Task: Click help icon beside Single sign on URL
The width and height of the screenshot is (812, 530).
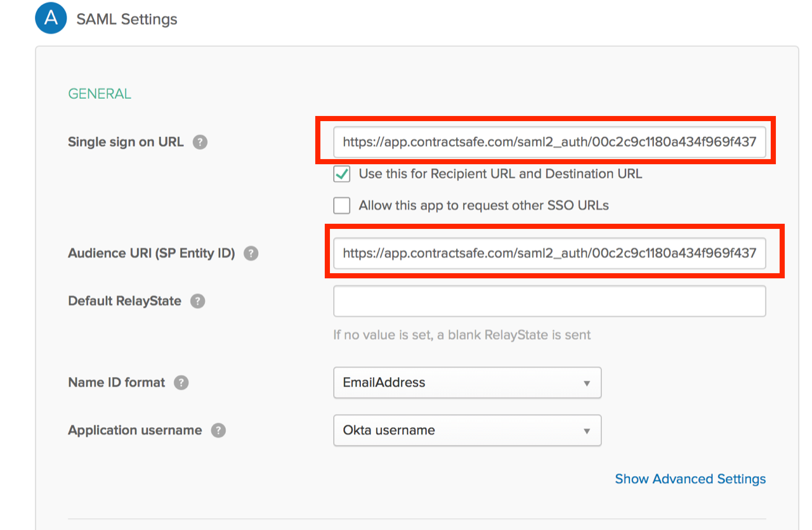Action: [x=200, y=143]
